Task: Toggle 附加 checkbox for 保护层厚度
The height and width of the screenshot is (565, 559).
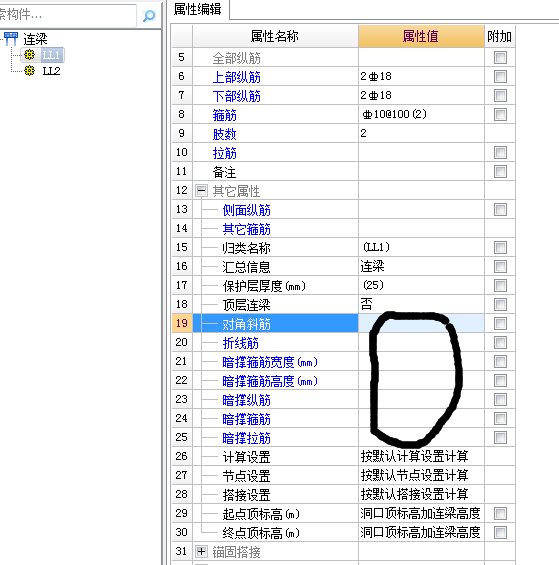Action: coord(500,285)
